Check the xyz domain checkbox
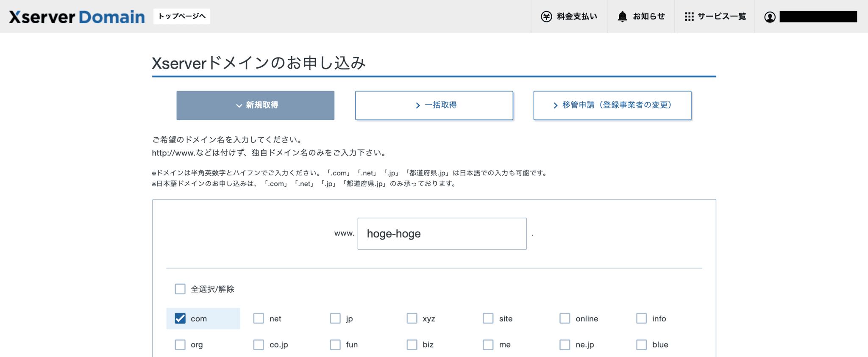Screen dimensions: 868x357 [412, 318]
